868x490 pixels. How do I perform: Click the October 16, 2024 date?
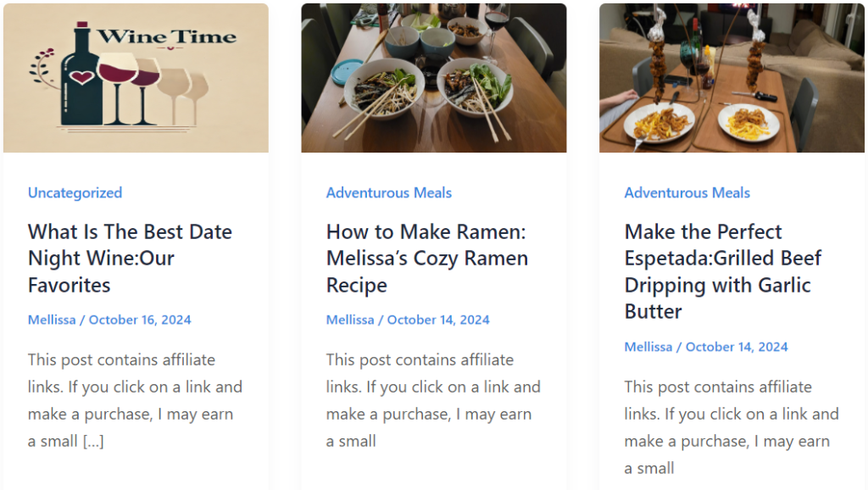pos(140,320)
